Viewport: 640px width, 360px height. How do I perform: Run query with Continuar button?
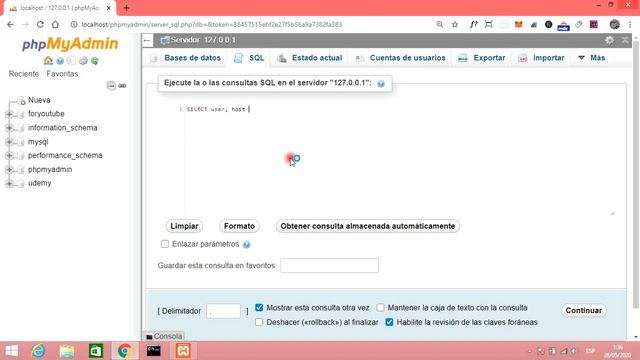(x=584, y=311)
